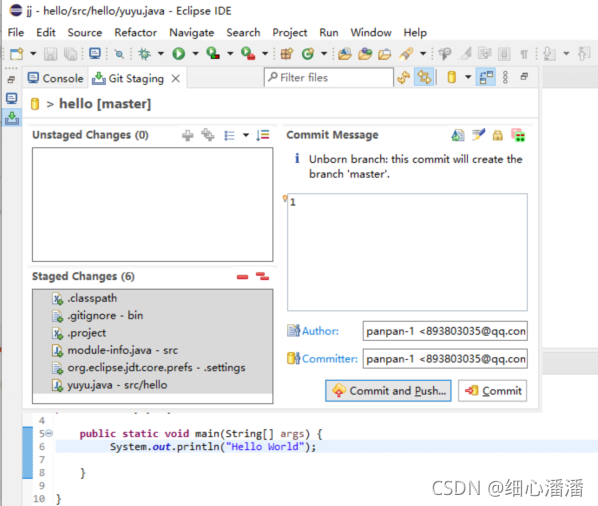
Task: Click the Commit button
Action: [x=492, y=391]
